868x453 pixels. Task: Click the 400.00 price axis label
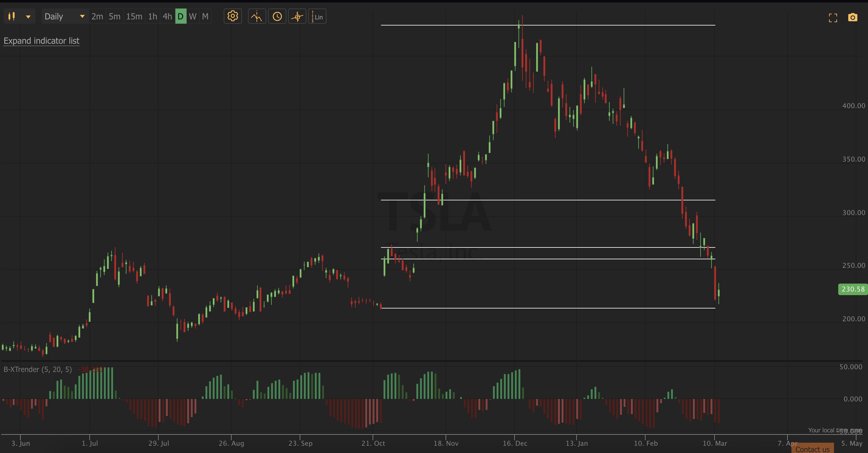coord(853,106)
